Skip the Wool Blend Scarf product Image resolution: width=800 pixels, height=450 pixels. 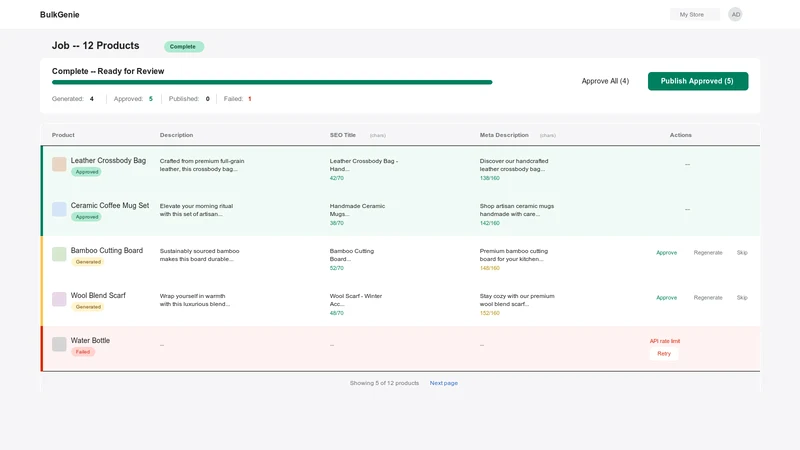[x=742, y=297]
